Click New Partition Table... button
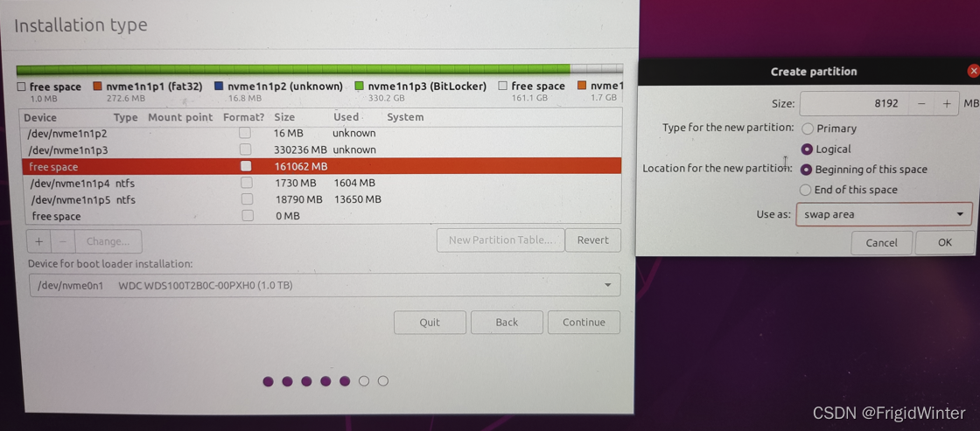Screen dimensions: 980x431 pos(500,240)
